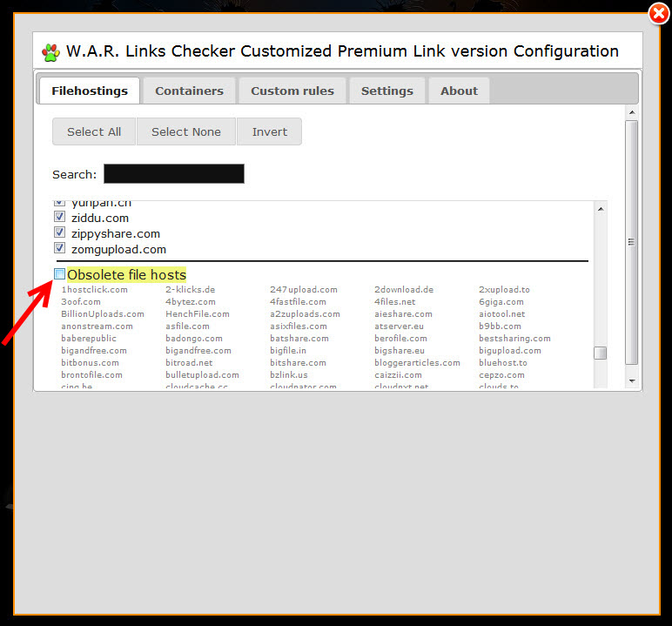Click the 2xupload.to obsolete host
This screenshot has height=626, width=672.
click(504, 289)
